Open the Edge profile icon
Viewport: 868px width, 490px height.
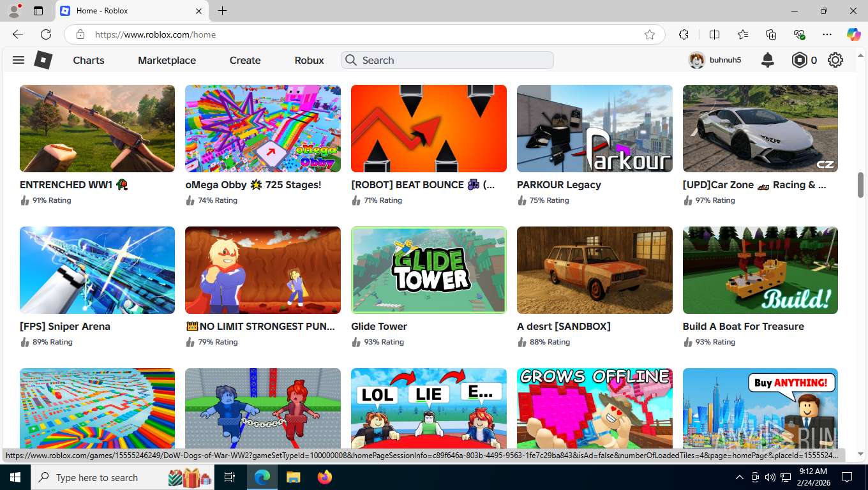click(14, 11)
